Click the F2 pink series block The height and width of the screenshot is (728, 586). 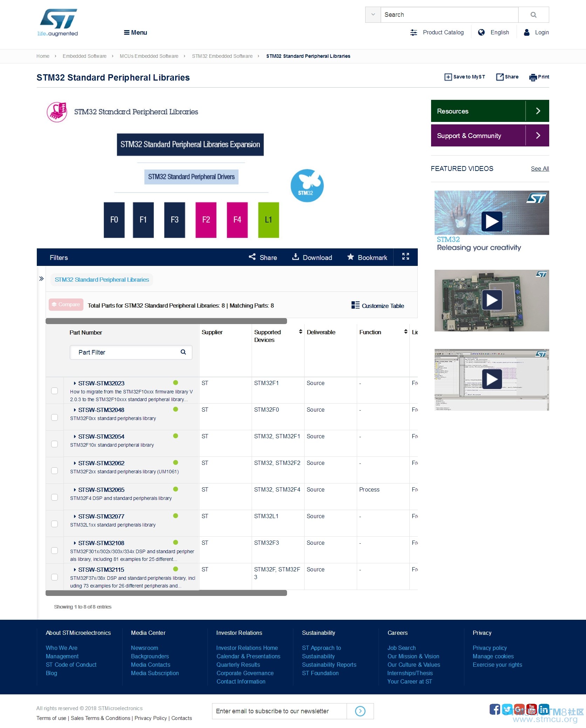[206, 220]
